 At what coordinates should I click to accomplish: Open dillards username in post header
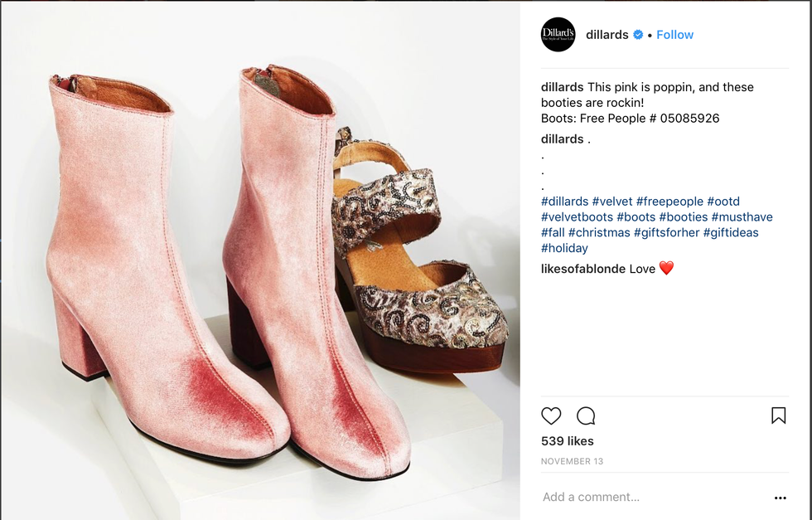click(x=607, y=35)
